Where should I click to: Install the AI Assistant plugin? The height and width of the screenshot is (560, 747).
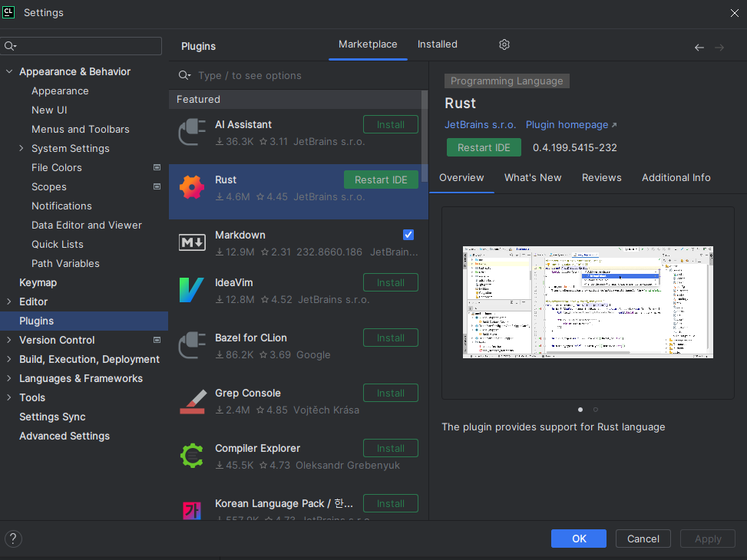click(391, 124)
